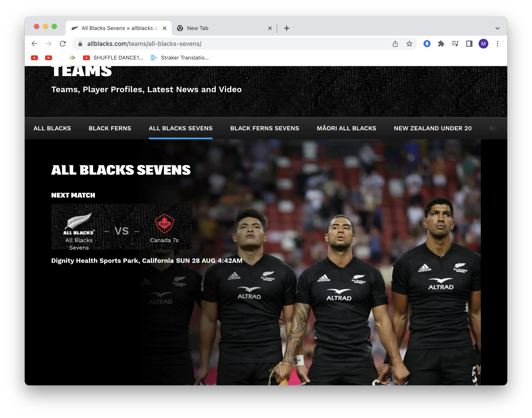Open a new browser tab with plus
Viewport: 532px width, 418px height.
pos(287,28)
